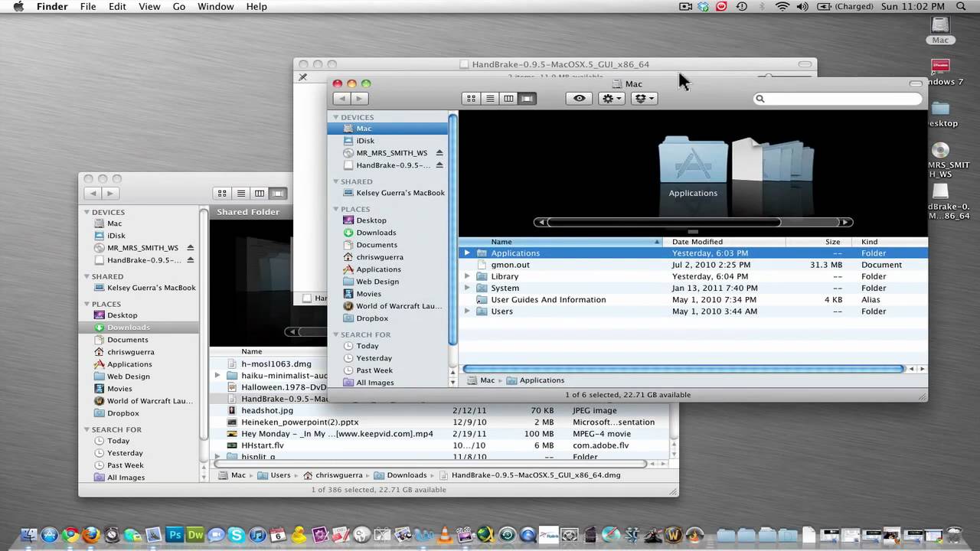Switch Mac window to icon view

pyautogui.click(x=471, y=98)
